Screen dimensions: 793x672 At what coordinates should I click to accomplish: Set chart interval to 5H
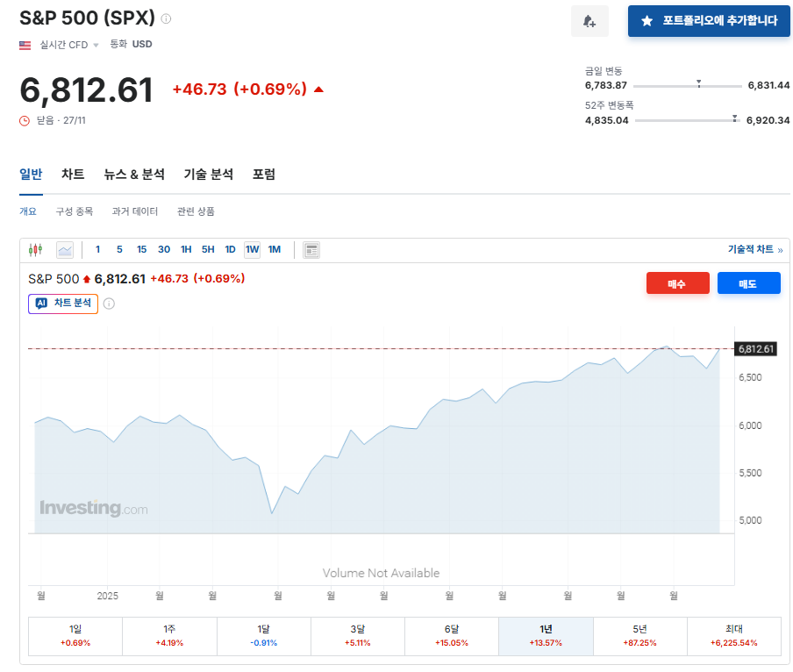[x=208, y=249]
